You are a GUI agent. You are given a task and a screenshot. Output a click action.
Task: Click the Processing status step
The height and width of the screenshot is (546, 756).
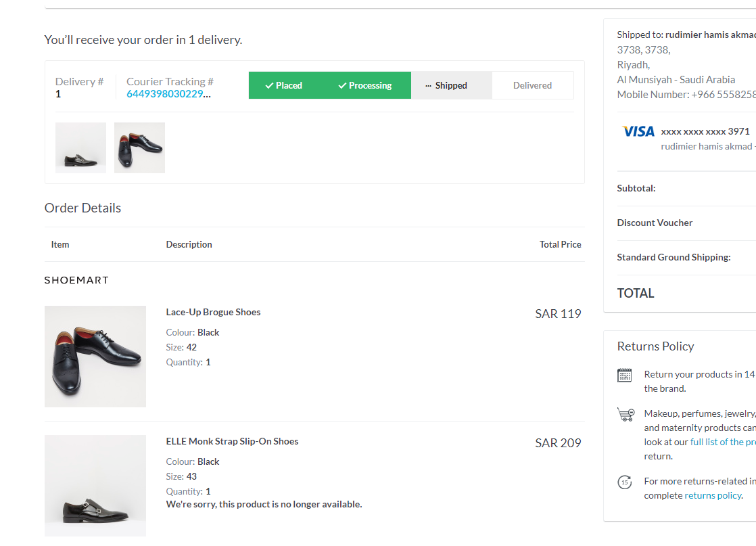(365, 85)
